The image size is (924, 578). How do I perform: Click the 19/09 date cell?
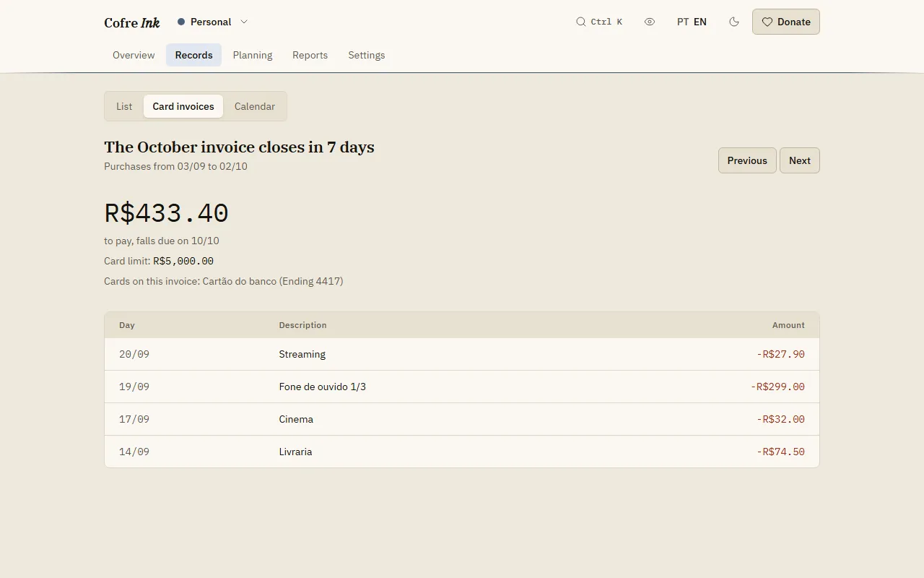coord(134,387)
